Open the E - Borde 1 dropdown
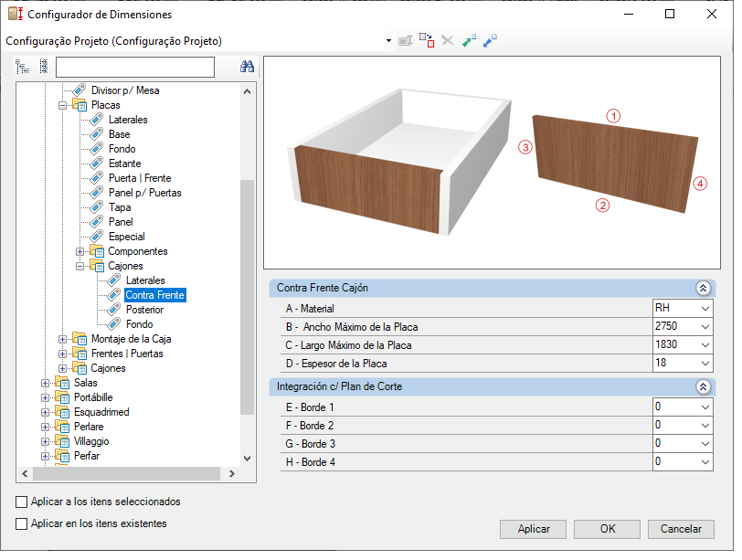Image resolution: width=742 pixels, height=560 pixels. 705,407
